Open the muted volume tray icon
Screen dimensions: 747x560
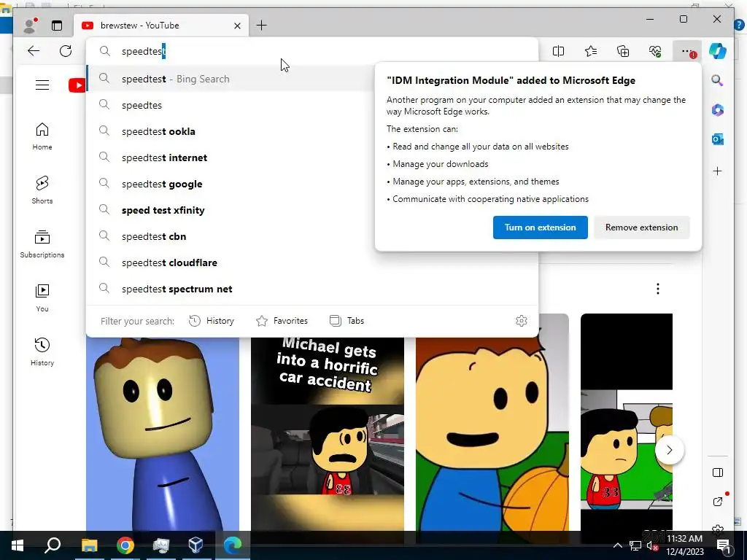652,545
